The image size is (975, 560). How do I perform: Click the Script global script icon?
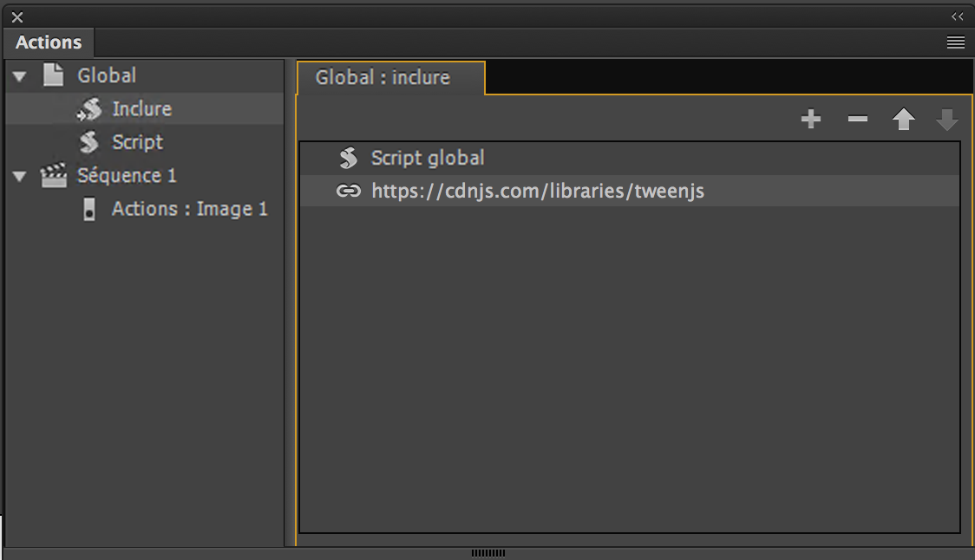[347, 158]
